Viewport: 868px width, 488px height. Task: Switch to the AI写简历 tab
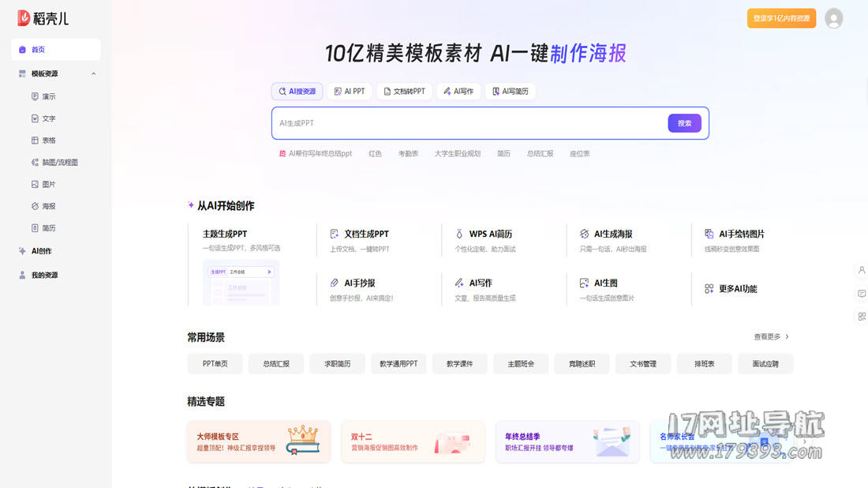pyautogui.click(x=510, y=92)
